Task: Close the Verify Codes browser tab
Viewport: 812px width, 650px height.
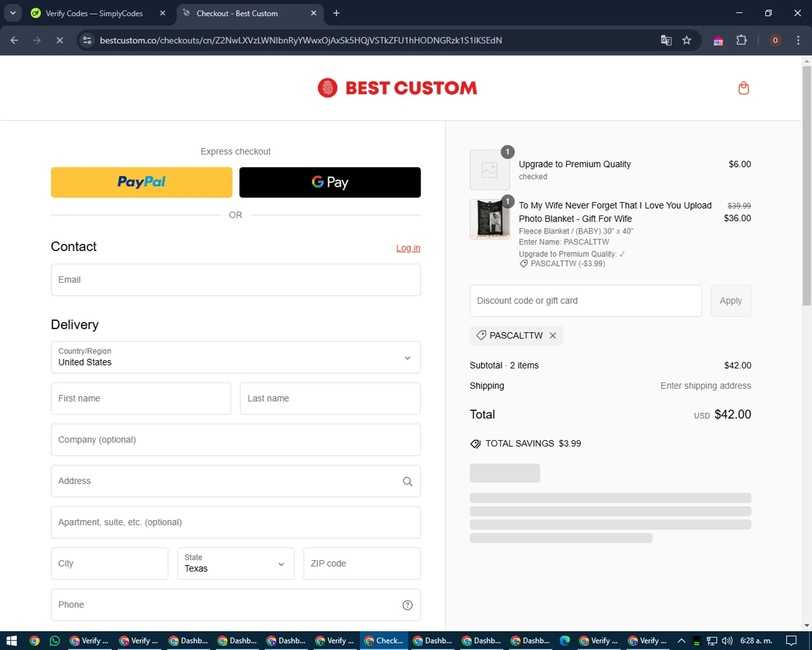Action: tap(162, 13)
